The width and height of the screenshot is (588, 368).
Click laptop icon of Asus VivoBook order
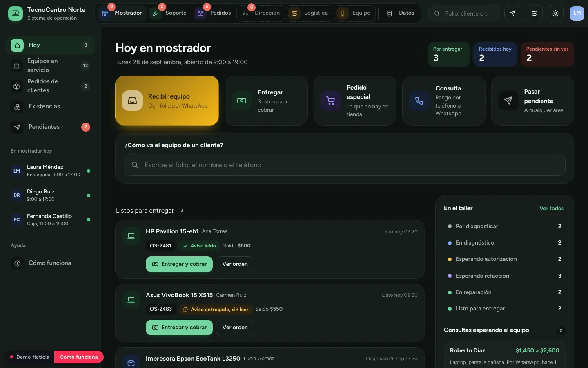pos(131,300)
